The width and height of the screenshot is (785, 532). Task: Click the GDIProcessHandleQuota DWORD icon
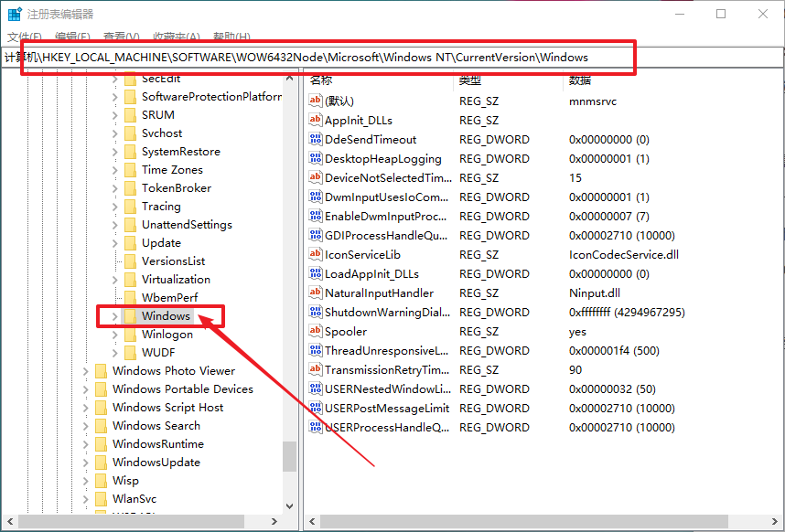click(x=316, y=235)
